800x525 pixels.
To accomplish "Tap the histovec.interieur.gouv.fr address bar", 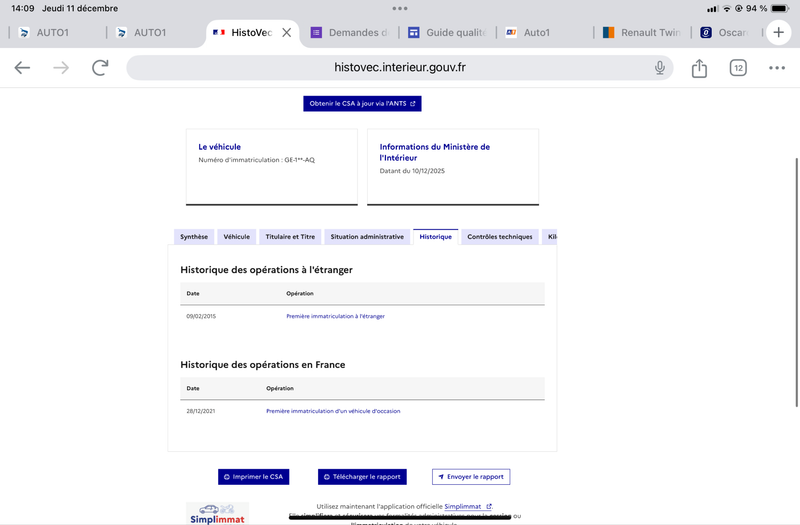I will point(400,68).
